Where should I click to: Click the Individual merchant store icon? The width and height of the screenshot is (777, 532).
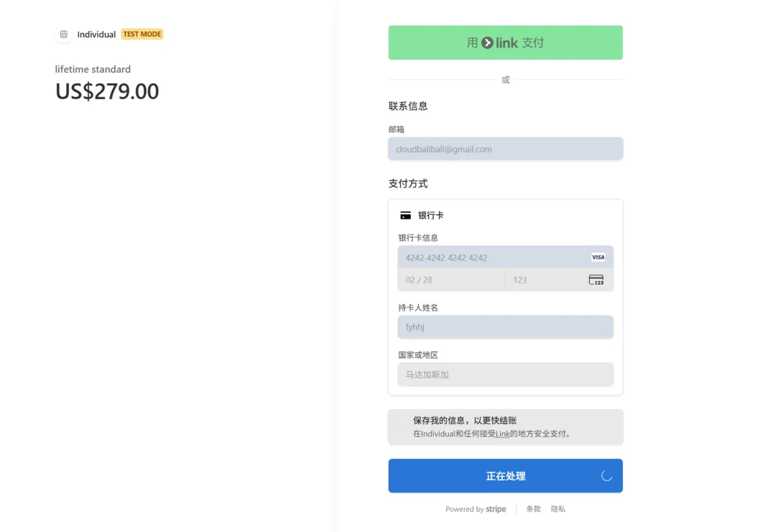63,35
